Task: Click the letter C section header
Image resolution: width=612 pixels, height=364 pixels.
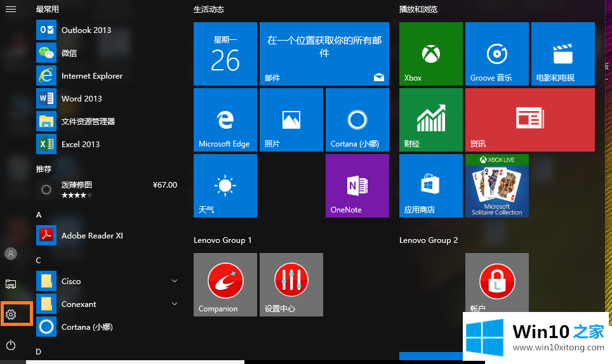Action: click(39, 261)
